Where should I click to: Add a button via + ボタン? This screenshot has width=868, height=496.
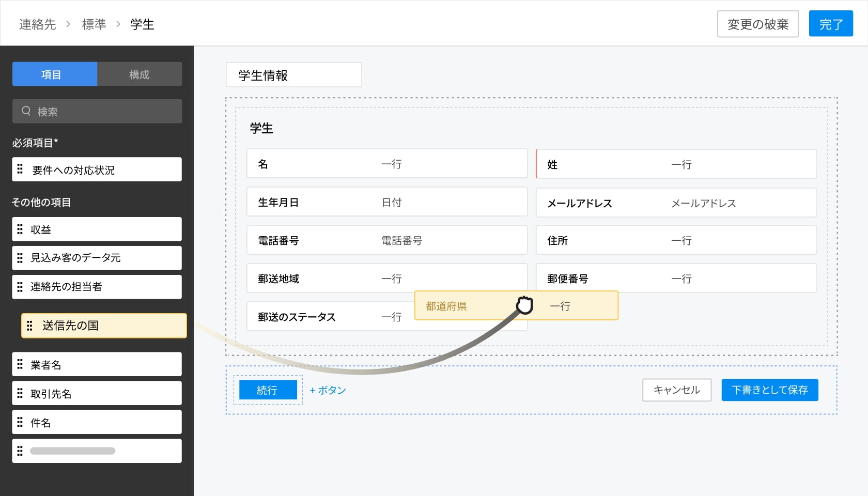(328, 390)
